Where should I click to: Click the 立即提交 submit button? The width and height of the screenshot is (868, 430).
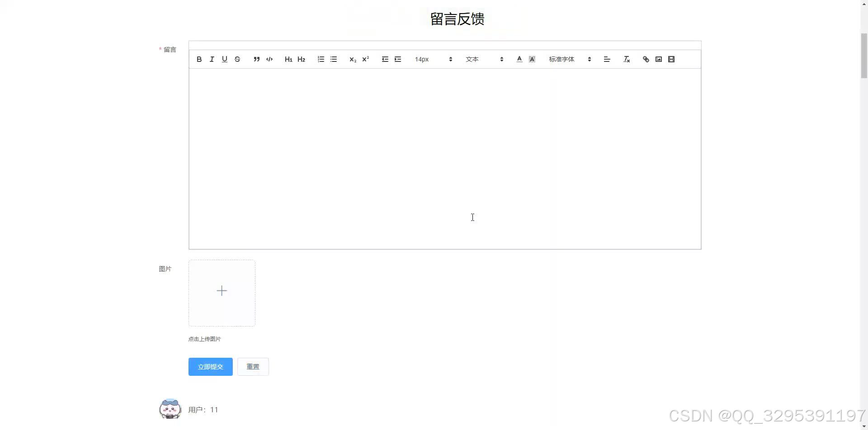click(210, 367)
